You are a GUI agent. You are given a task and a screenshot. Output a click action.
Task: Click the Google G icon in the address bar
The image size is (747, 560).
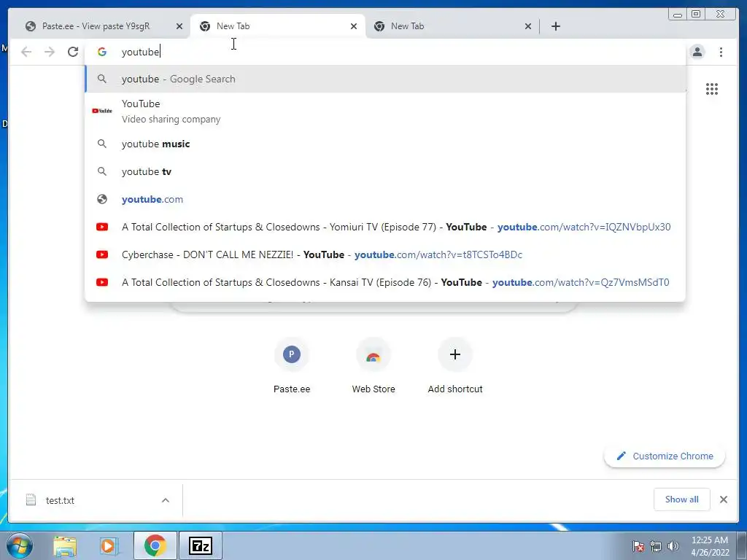point(102,52)
